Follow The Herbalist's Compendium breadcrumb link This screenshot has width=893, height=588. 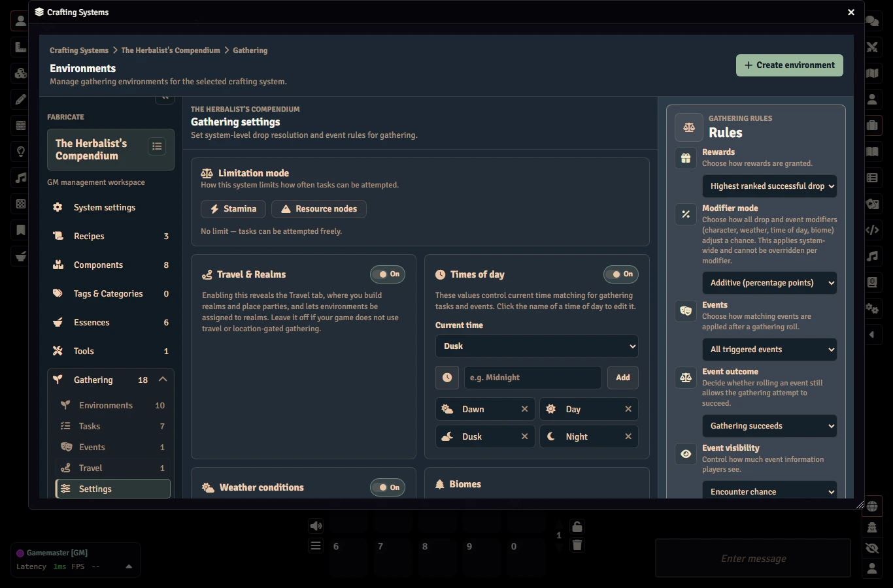pyautogui.click(x=171, y=50)
